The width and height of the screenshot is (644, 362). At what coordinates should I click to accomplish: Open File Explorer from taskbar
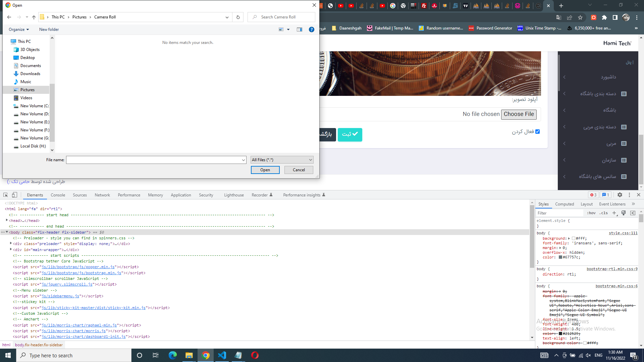(189, 355)
